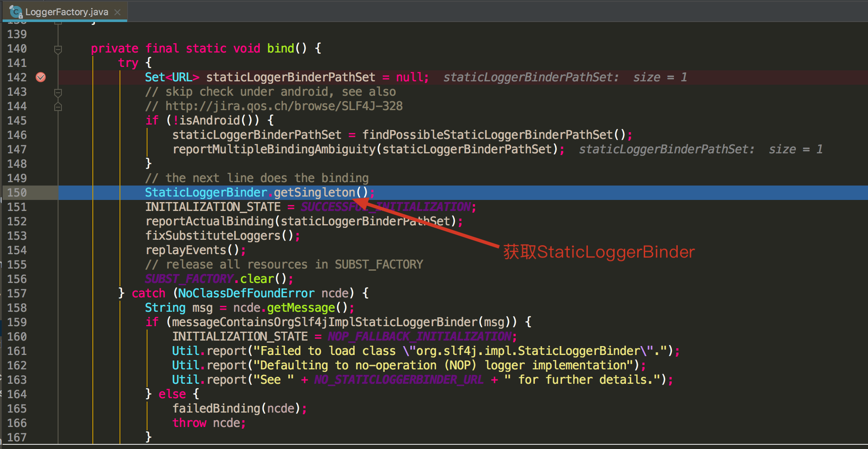Click NOP_FALLBACK_INITIALIZATION constant on line 160
Screen dimensions: 868x449
coord(420,337)
